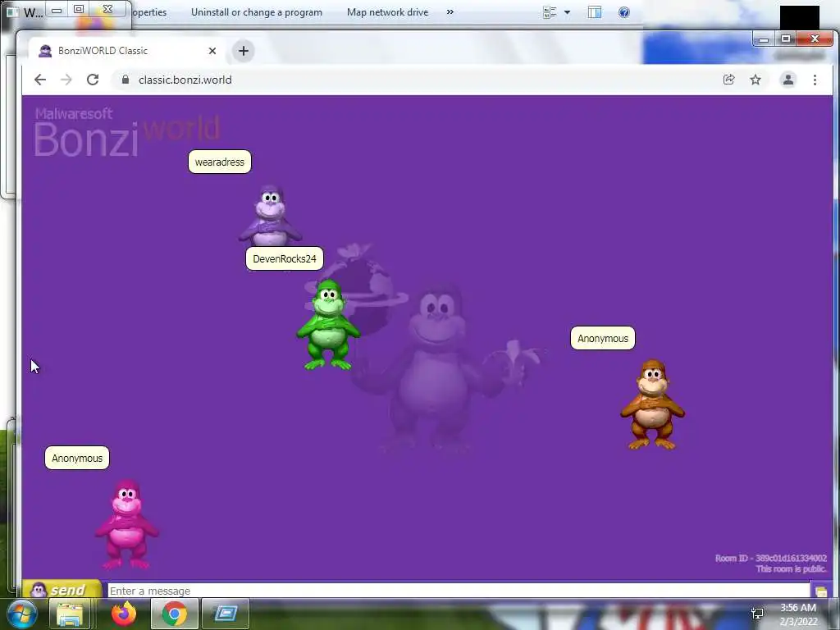Click the Room ID text
This screenshot has height=630, width=840.
pos(770,558)
